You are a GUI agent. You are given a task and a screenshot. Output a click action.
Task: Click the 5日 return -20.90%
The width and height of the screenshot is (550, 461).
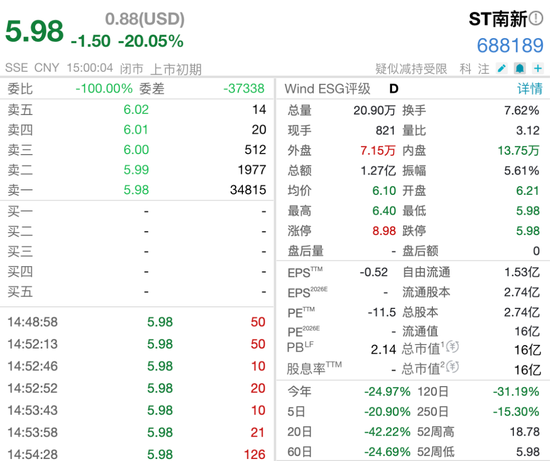(387, 412)
